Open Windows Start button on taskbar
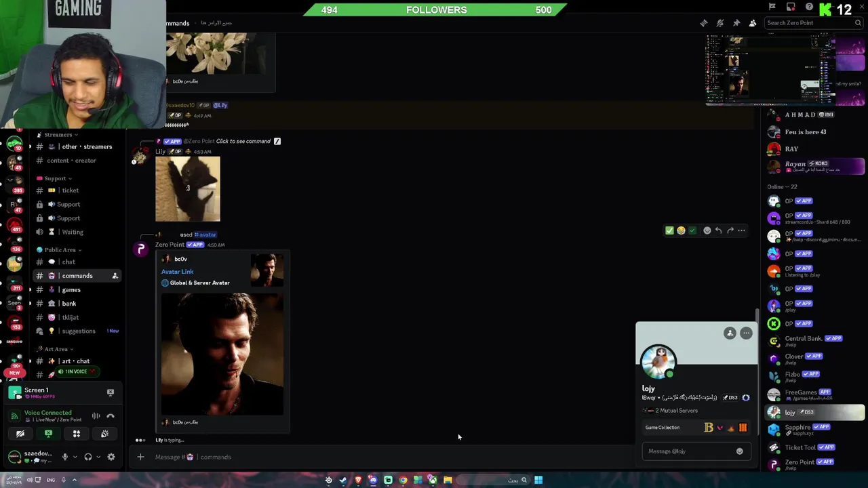 tap(538, 480)
